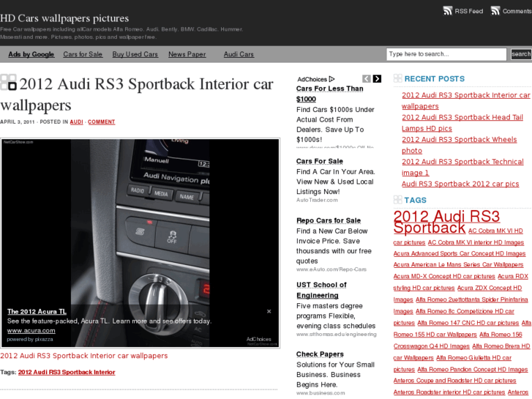Open Anteros Roadster interior HD car pictures tag
The height and width of the screenshot is (399, 532).
[449, 392]
